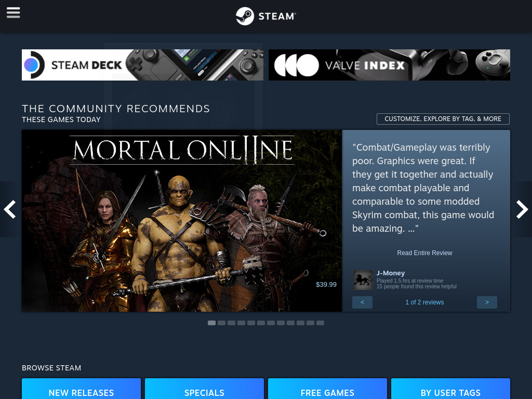Show previous review button

point(362,302)
